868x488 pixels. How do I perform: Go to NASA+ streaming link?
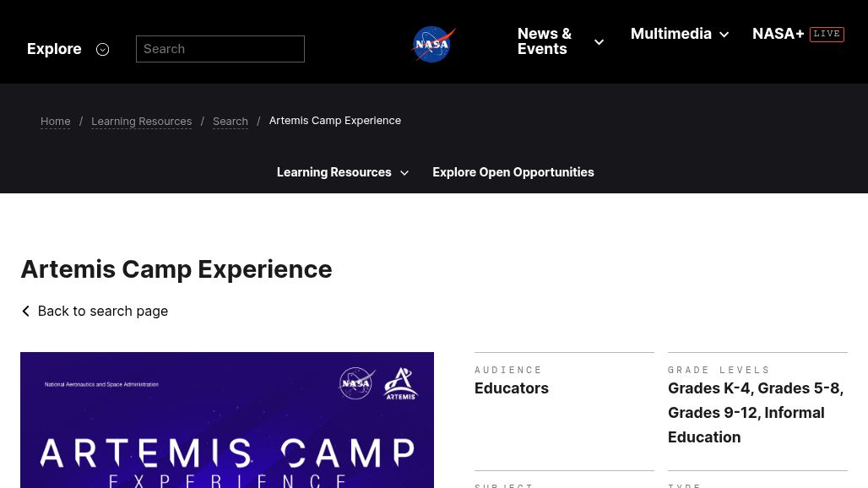pos(778,34)
